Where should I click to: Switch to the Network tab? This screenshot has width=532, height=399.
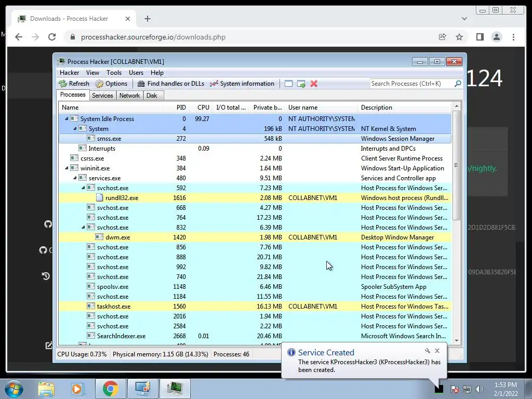(129, 96)
